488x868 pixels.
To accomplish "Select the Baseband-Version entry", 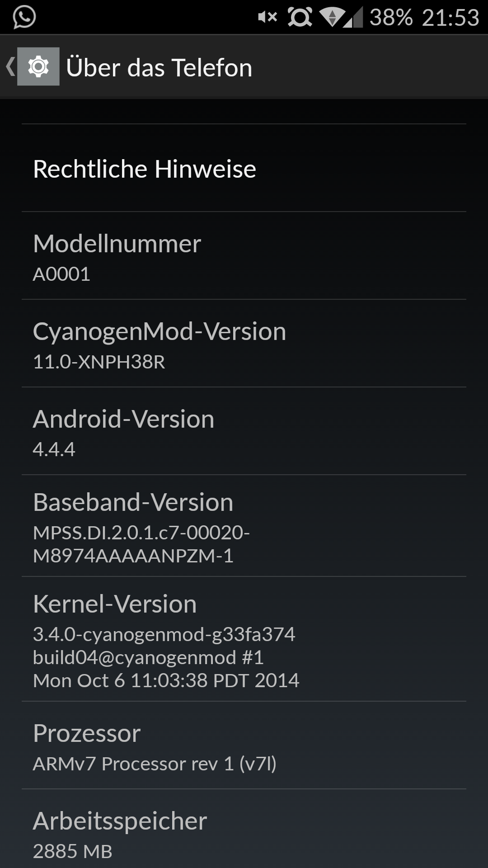I will tap(244, 526).
